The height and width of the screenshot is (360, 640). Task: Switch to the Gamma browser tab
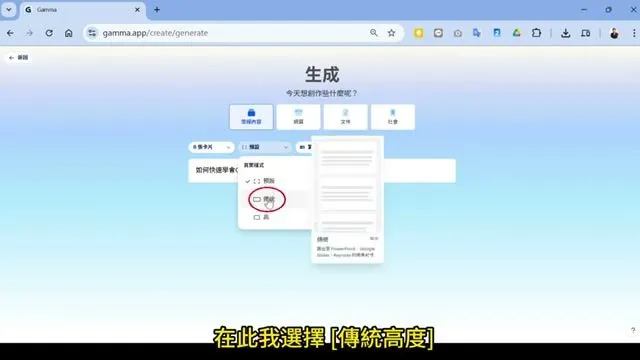[x=82, y=9]
